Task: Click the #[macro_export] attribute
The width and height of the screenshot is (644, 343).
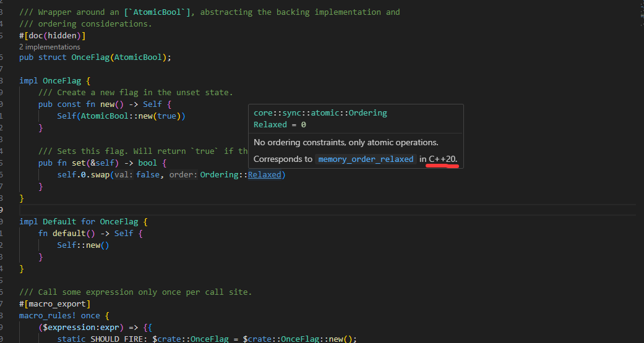Action: pos(54,303)
